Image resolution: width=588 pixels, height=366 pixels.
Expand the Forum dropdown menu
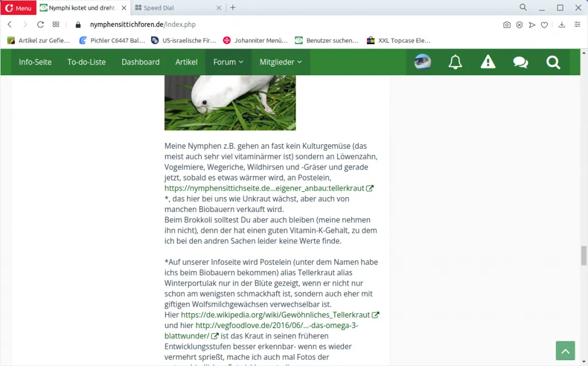point(229,62)
